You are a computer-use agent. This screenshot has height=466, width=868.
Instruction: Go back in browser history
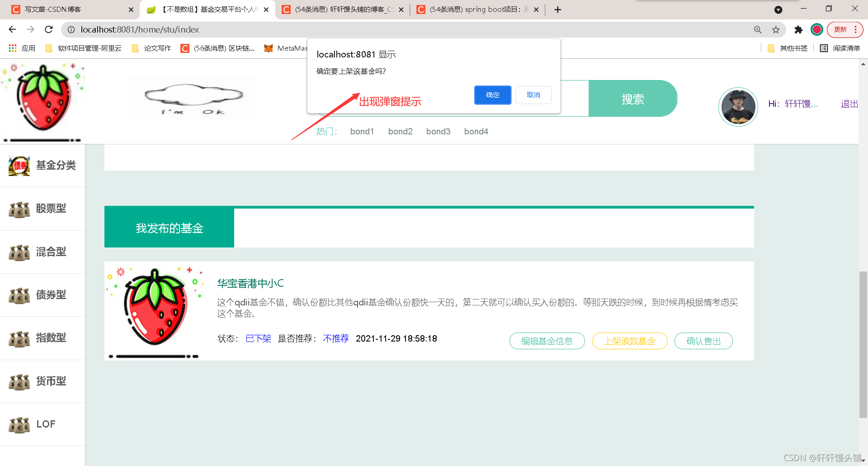(x=12, y=29)
